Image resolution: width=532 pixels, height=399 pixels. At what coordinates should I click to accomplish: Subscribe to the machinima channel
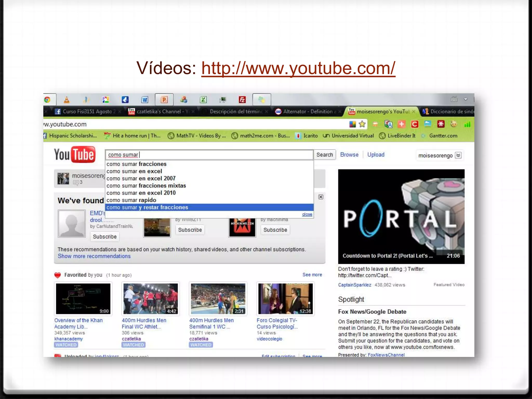pos(275,230)
